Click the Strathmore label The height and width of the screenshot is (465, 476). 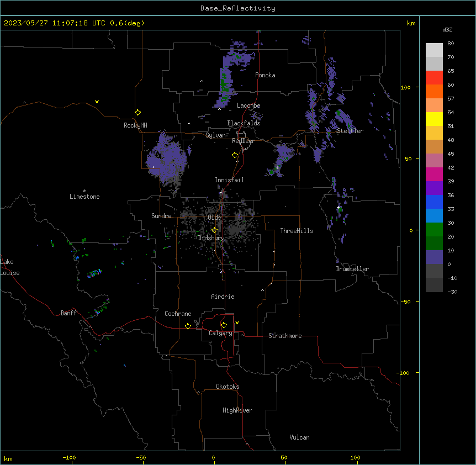(285, 336)
